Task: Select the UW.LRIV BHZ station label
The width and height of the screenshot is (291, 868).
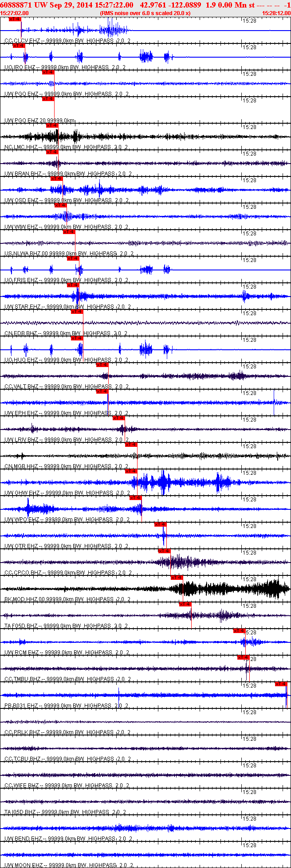Action: (67, 440)
